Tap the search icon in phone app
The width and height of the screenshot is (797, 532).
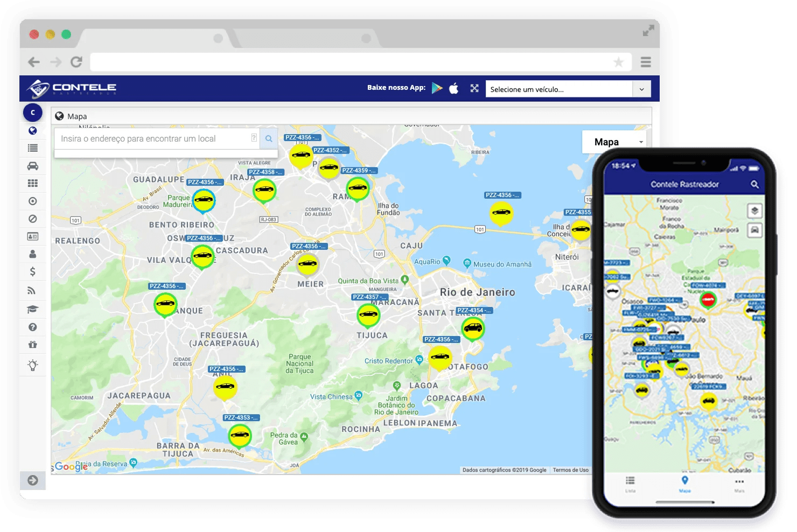[x=754, y=185]
